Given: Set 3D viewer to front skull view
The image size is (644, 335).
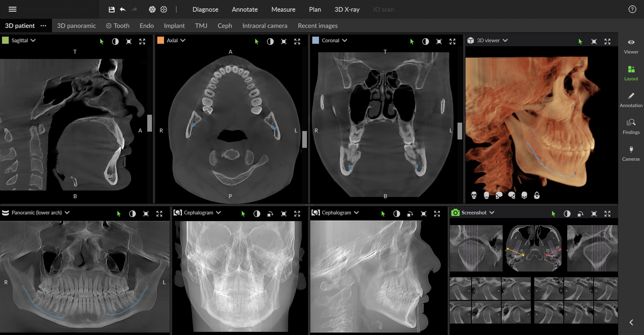Looking at the screenshot, I should click(474, 195).
